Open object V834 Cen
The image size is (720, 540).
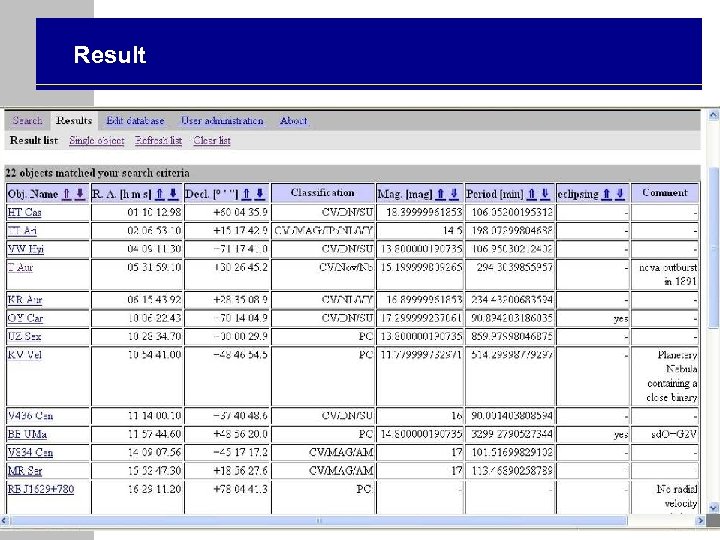tap(30, 453)
